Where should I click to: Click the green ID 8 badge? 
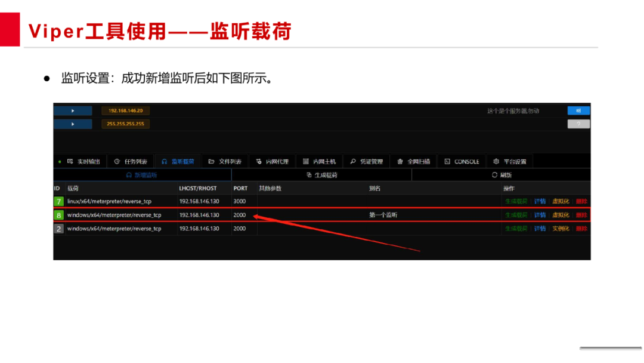[58, 215]
